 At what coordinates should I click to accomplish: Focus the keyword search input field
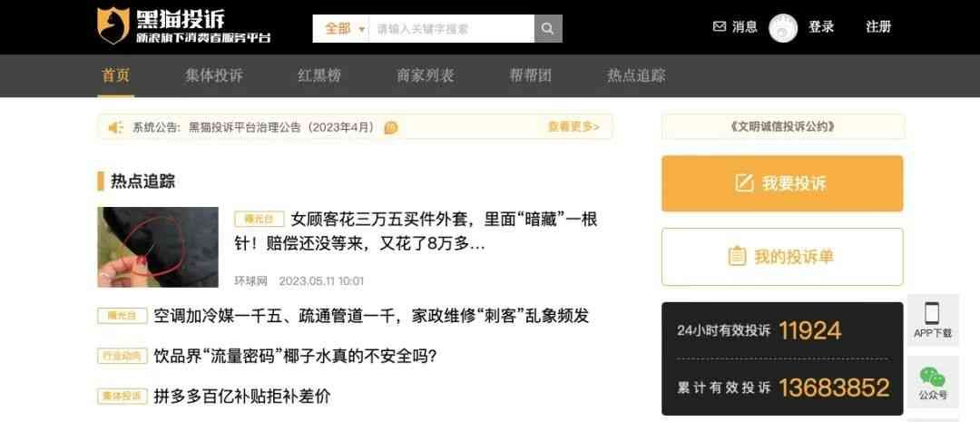[x=451, y=29]
